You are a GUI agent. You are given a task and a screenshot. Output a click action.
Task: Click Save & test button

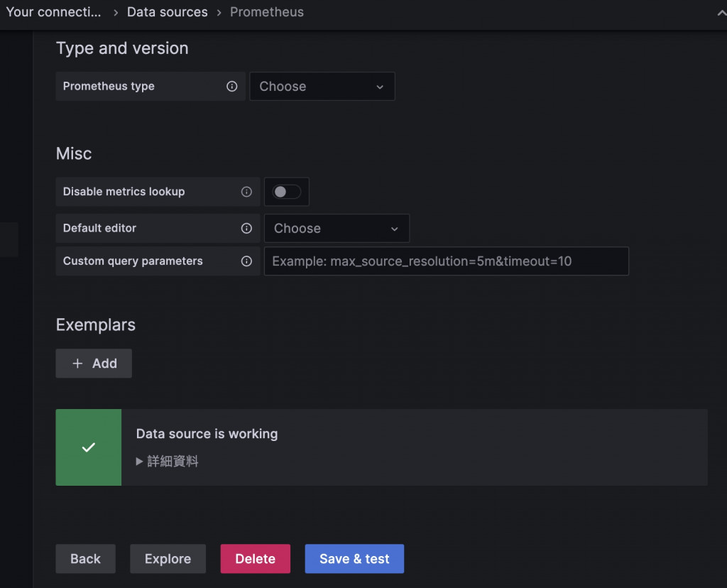(x=354, y=559)
